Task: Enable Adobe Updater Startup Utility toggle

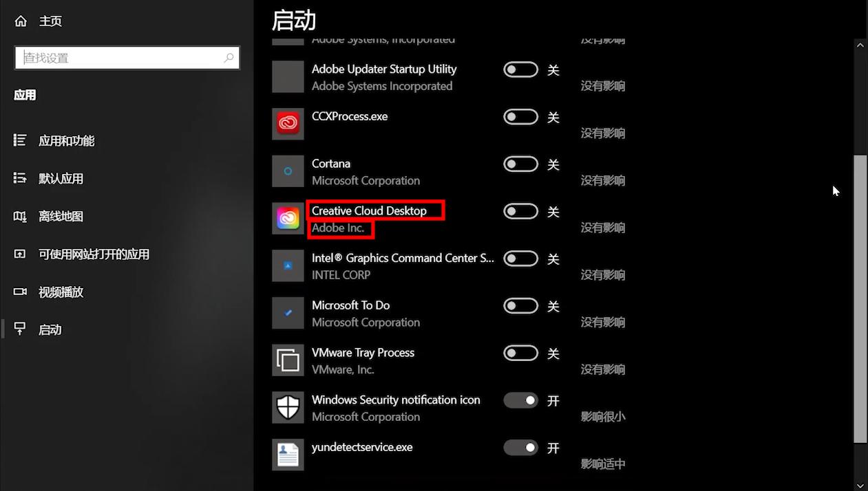Action: tap(520, 69)
